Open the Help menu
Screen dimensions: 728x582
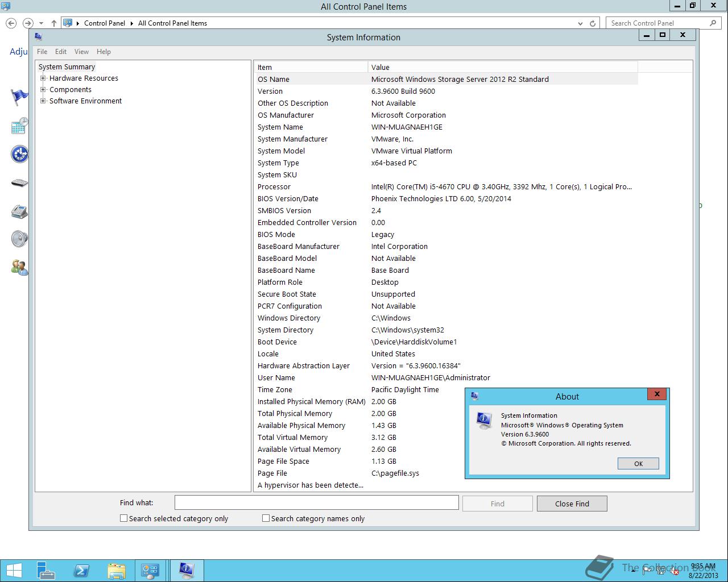click(104, 51)
